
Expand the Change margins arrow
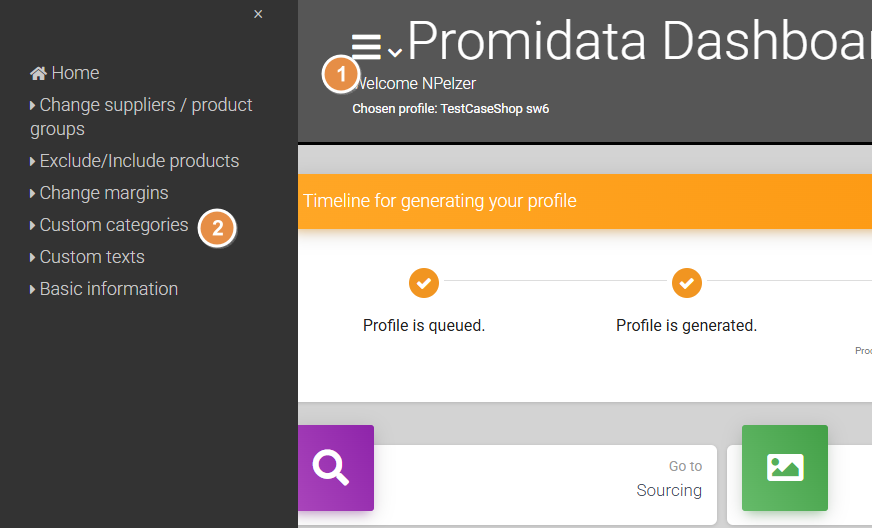coord(33,193)
